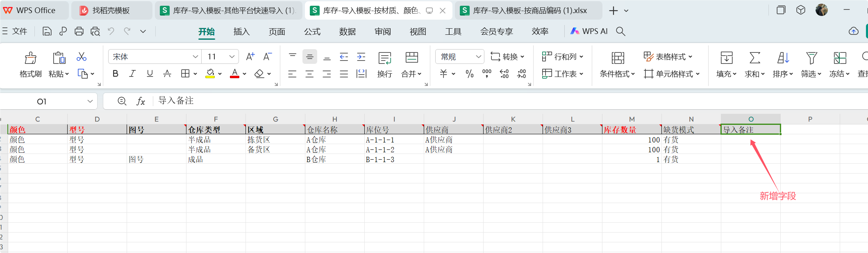Click the WPS AI button
The width and height of the screenshot is (868, 253).
pyautogui.click(x=589, y=31)
